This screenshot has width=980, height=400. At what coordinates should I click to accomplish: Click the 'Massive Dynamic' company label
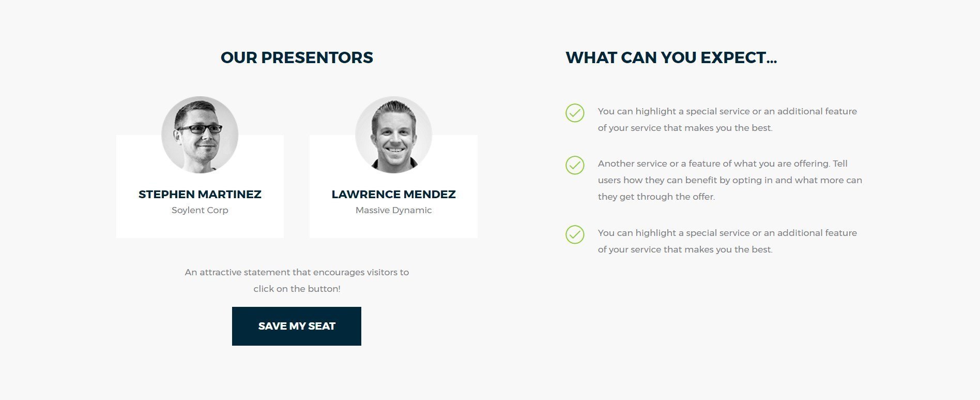393,210
